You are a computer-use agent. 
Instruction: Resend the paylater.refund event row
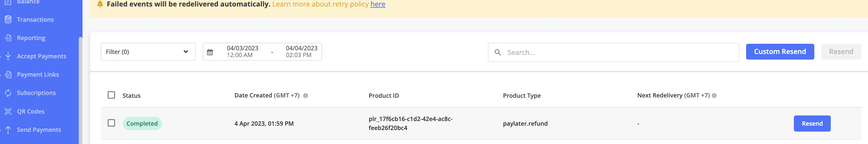[812, 124]
